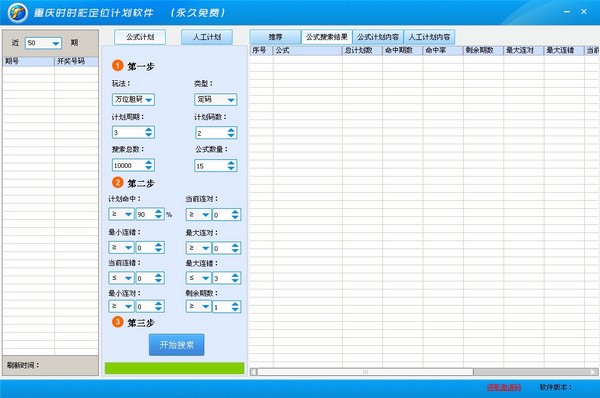Click the scrollbar right arrow under results
Viewport: 600px width, 398px height.
(593, 372)
